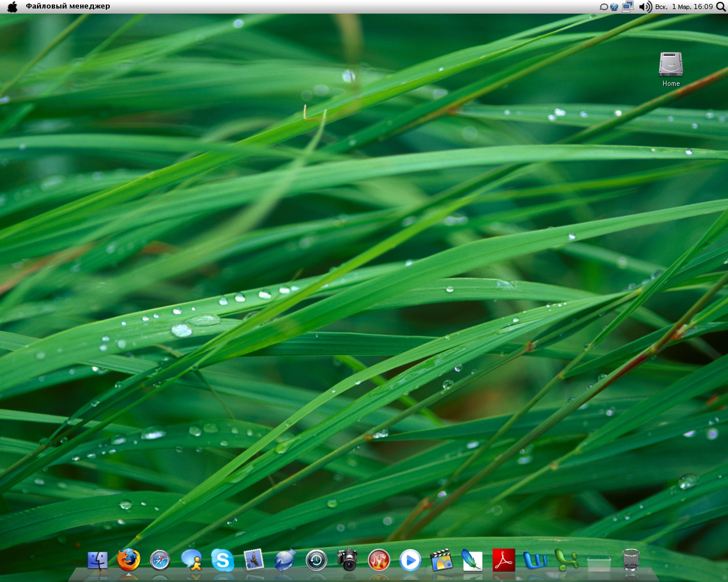Launch the camera application in dock

point(348,560)
